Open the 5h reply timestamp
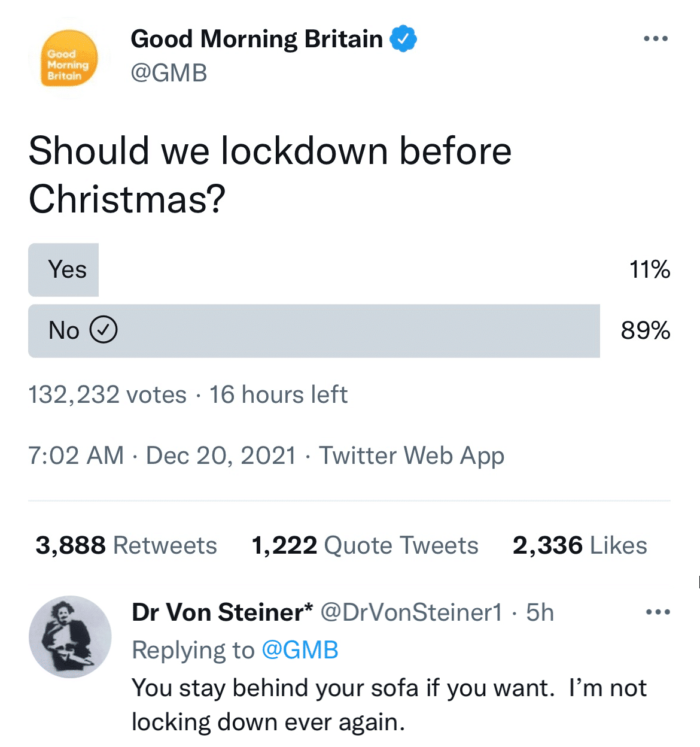The width and height of the screenshot is (700, 747). pyautogui.click(x=540, y=612)
